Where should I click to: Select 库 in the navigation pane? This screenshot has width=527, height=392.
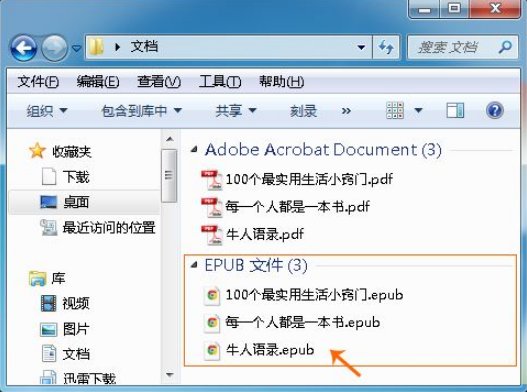pyautogui.click(x=58, y=278)
